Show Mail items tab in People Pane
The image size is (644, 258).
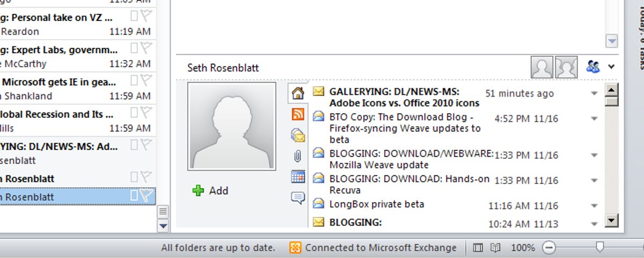click(298, 135)
